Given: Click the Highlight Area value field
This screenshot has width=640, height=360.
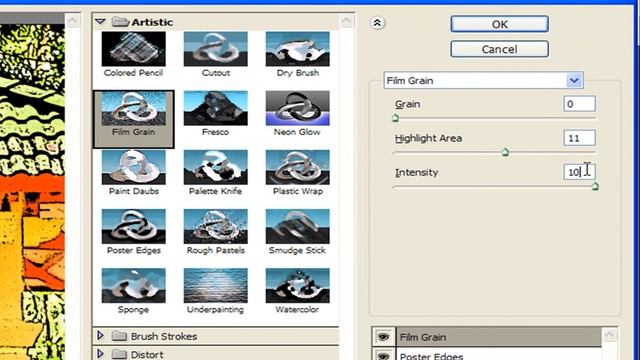Looking at the screenshot, I should (579, 138).
